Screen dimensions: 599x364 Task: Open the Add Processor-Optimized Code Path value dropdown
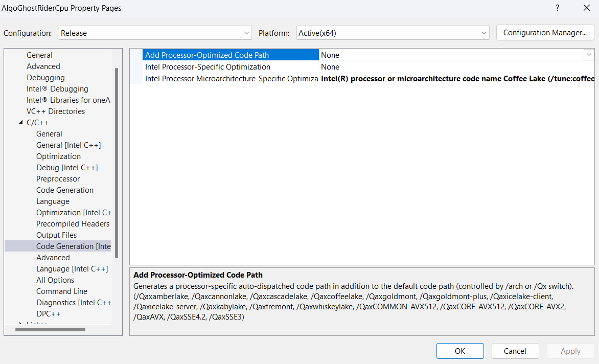pos(589,54)
